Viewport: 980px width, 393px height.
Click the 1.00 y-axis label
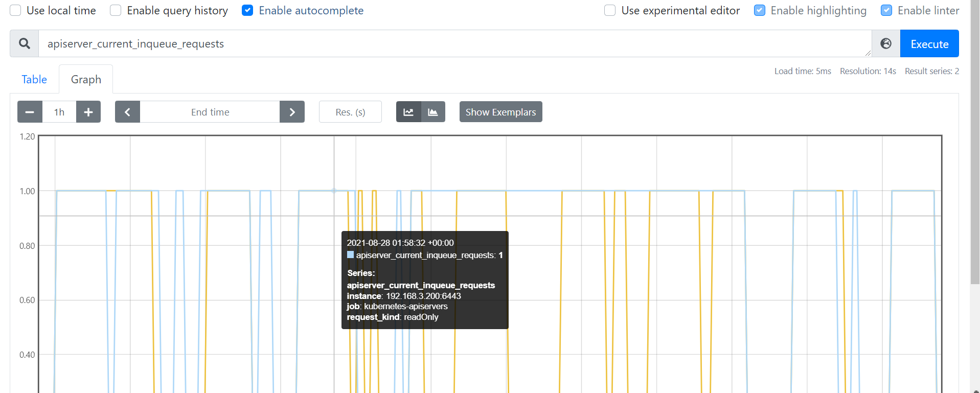pyautogui.click(x=27, y=191)
